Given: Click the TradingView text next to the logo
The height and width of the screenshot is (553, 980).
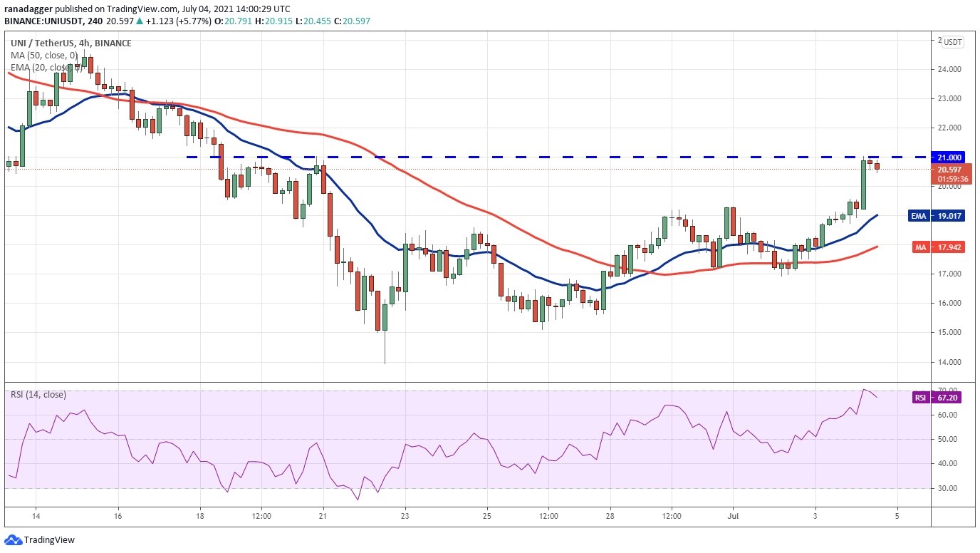Looking at the screenshot, I should 49,540.
